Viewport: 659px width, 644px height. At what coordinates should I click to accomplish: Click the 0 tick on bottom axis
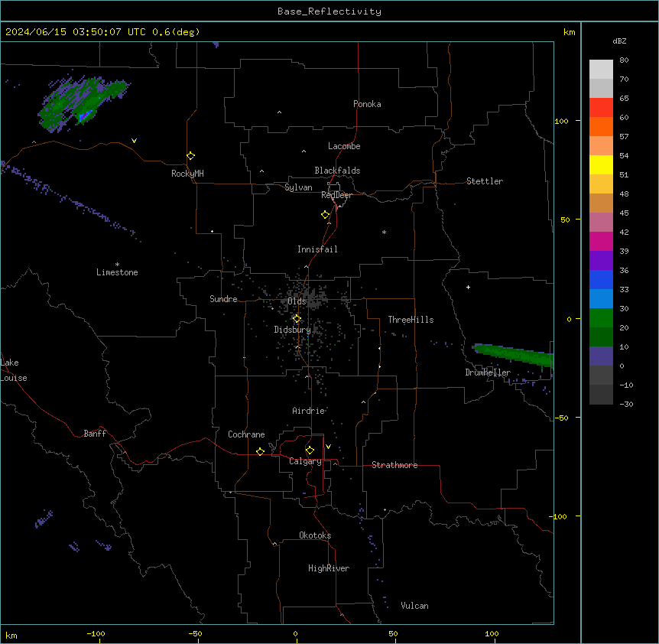pos(295,633)
